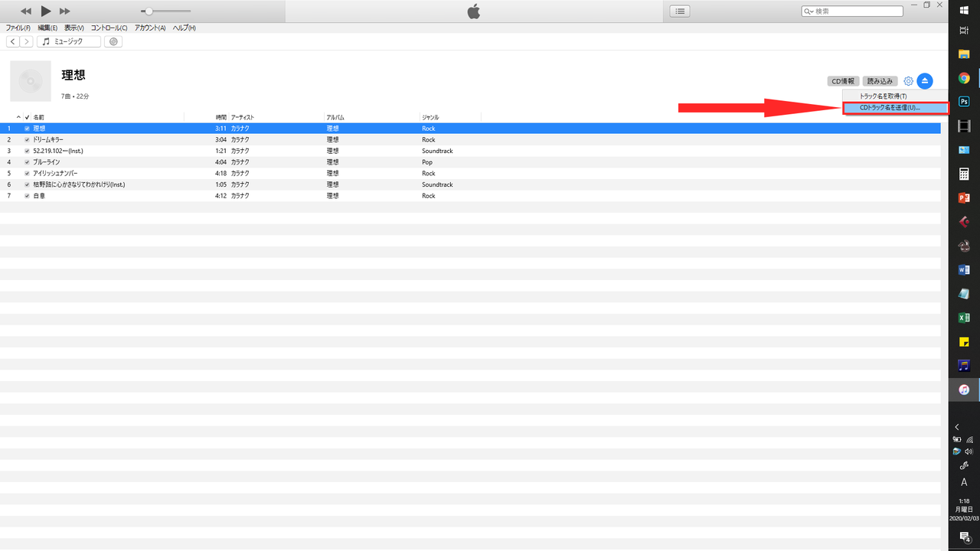Toggle the sort order arrow in header
This screenshot has height=551, width=980.
click(x=18, y=117)
